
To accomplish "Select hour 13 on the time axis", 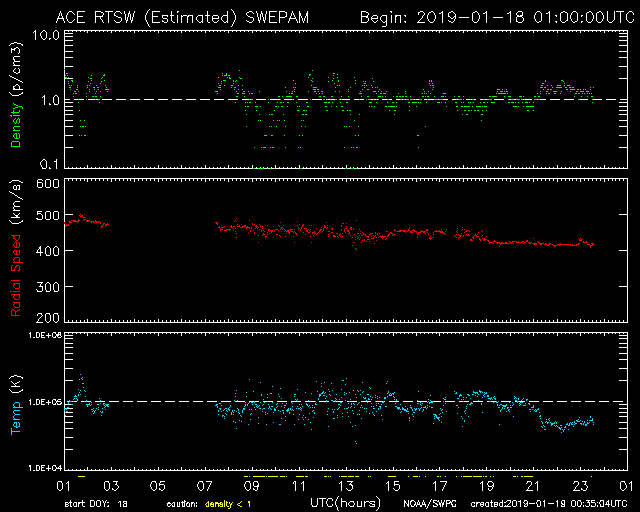I will tap(345, 485).
